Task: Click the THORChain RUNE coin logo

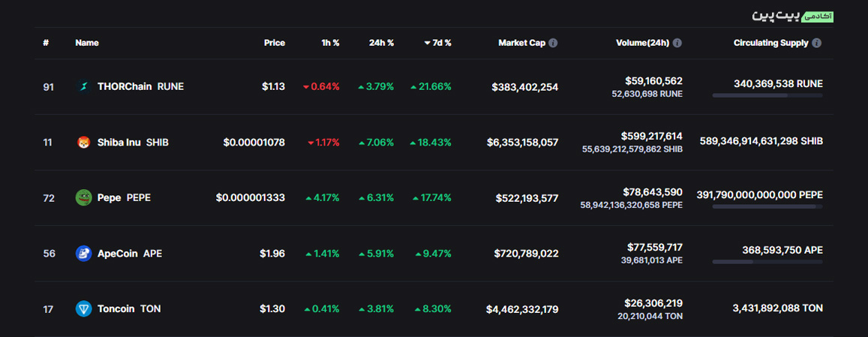Action: 83,86
